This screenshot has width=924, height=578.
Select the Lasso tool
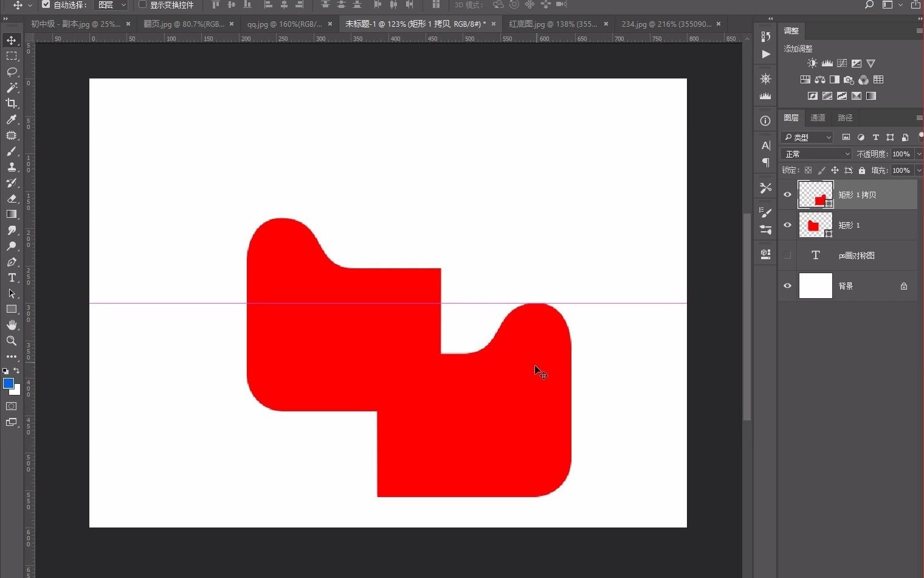(12, 72)
